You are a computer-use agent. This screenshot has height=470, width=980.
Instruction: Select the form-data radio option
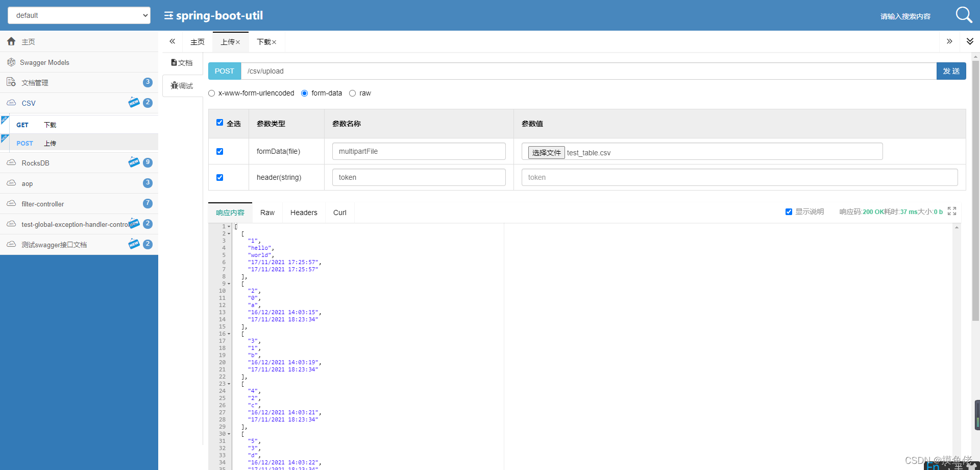(304, 93)
